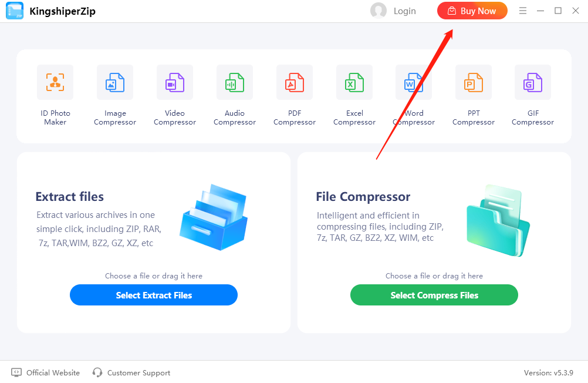Open the ID Photo Maker tool
Image resolution: width=588 pixels, height=383 pixels.
(x=55, y=82)
